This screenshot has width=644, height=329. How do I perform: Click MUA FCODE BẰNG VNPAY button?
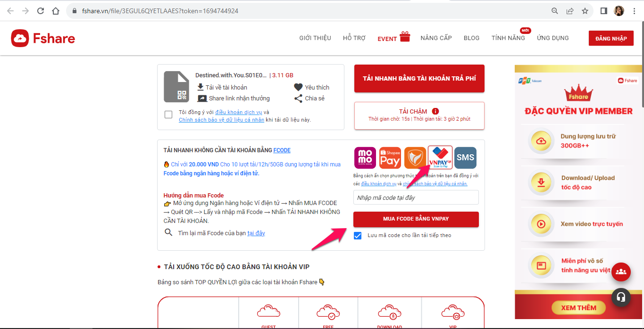(416, 219)
